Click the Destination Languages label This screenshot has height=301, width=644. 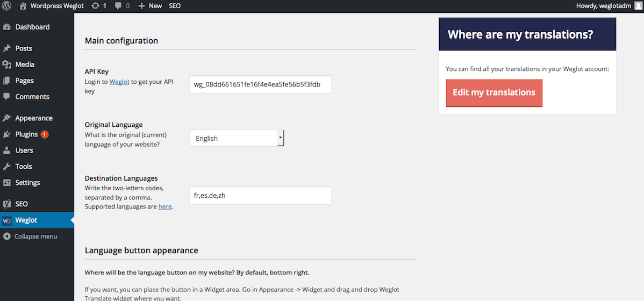coord(121,178)
